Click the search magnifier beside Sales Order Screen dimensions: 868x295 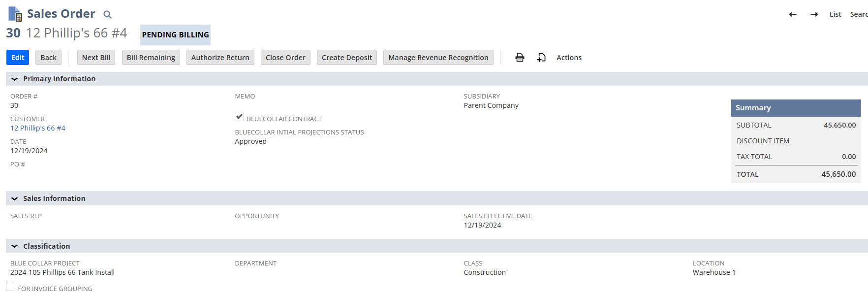pos(107,15)
